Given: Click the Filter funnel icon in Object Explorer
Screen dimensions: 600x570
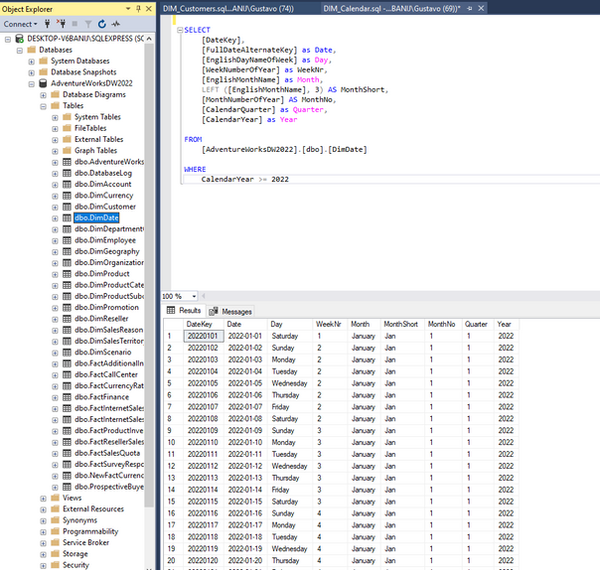Looking at the screenshot, I should [88, 24].
